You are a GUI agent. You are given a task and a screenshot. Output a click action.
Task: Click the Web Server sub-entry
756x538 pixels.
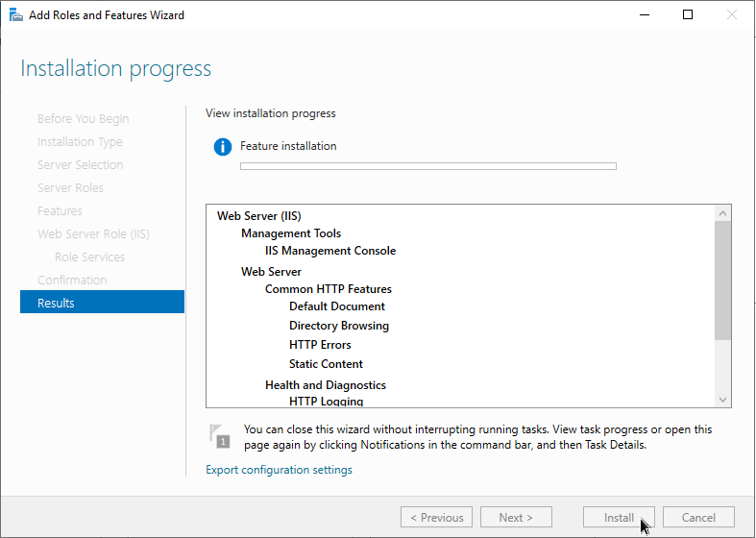(271, 272)
